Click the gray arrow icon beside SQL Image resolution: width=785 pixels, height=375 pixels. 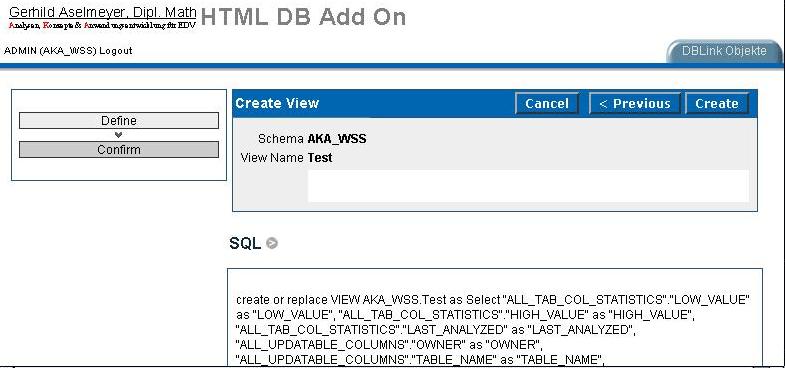(x=272, y=243)
